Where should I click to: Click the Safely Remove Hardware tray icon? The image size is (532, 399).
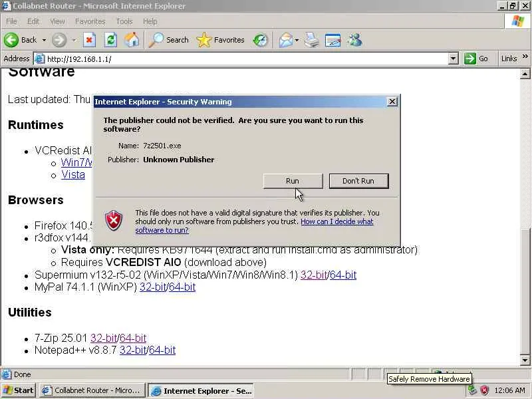472,390
